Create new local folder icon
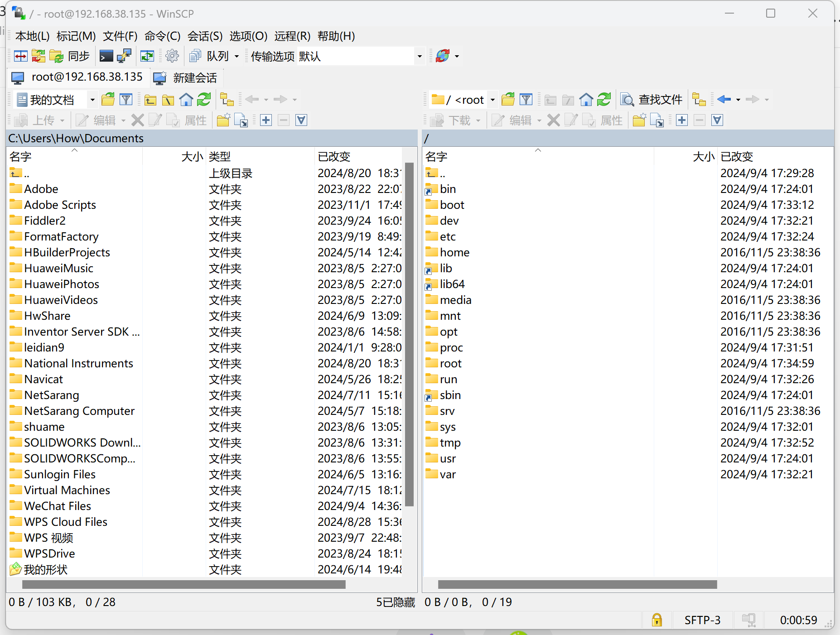 pos(223,120)
